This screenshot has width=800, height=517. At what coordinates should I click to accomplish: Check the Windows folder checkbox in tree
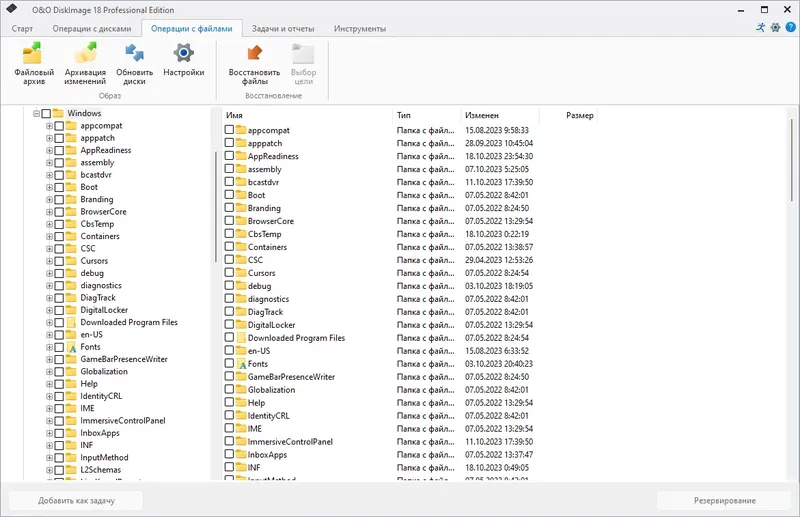tap(46, 113)
